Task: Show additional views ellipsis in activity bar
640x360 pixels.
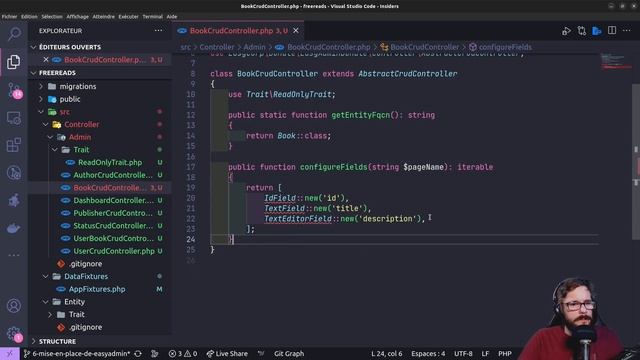Action: (x=14, y=255)
